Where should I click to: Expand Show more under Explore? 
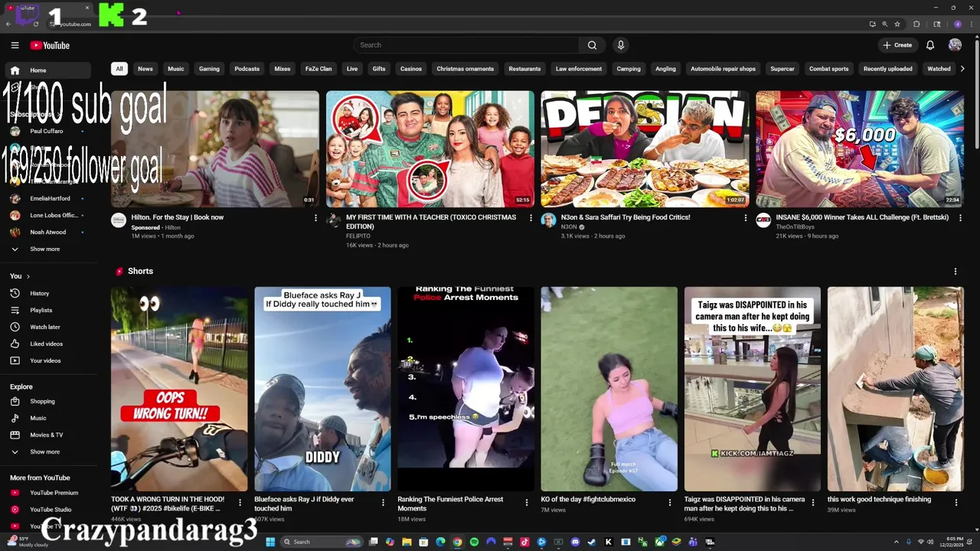[x=46, y=452]
